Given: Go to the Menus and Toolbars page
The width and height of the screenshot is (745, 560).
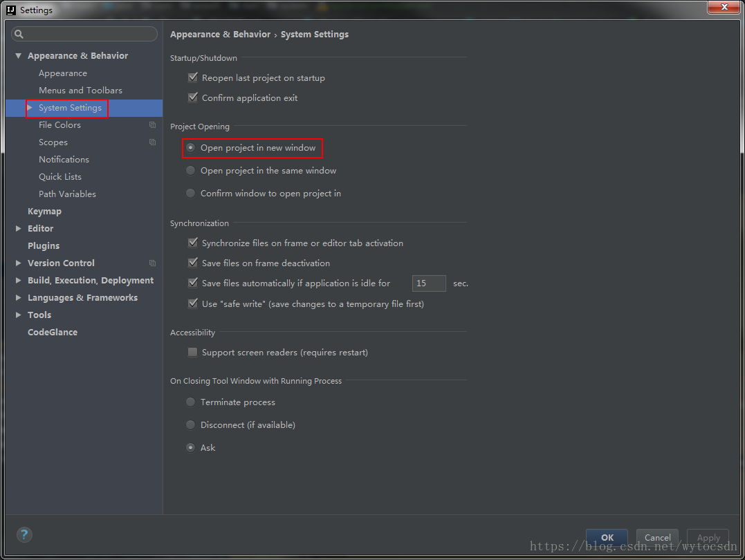Looking at the screenshot, I should tap(80, 91).
